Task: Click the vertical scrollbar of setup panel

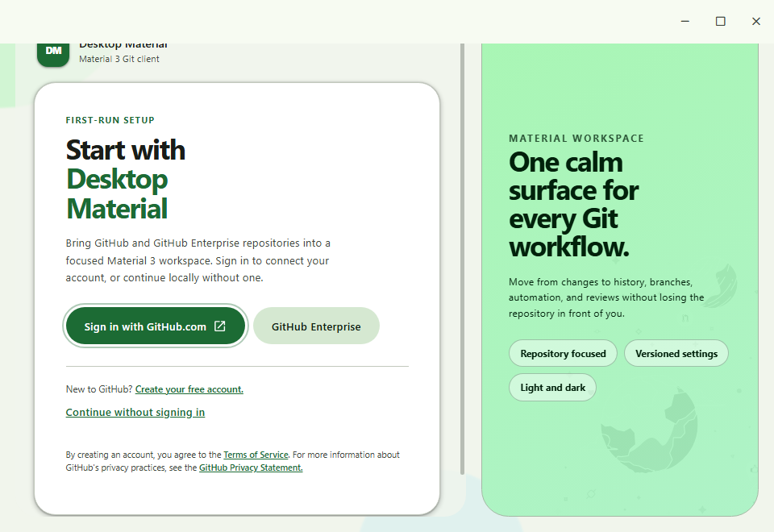Action: pos(463,259)
